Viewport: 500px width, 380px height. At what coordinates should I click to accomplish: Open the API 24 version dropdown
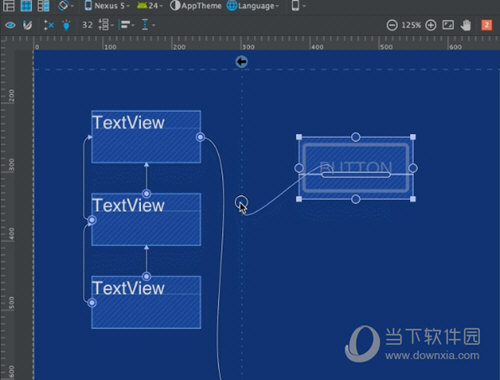point(150,5)
